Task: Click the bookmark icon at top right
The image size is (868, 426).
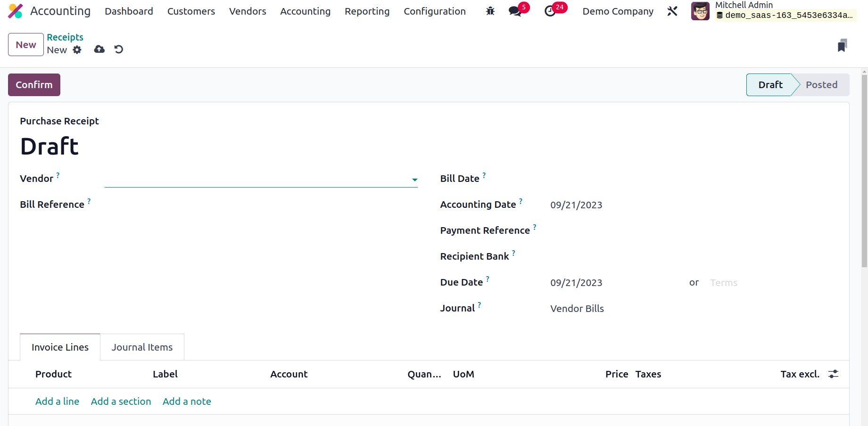Action: coord(842,46)
